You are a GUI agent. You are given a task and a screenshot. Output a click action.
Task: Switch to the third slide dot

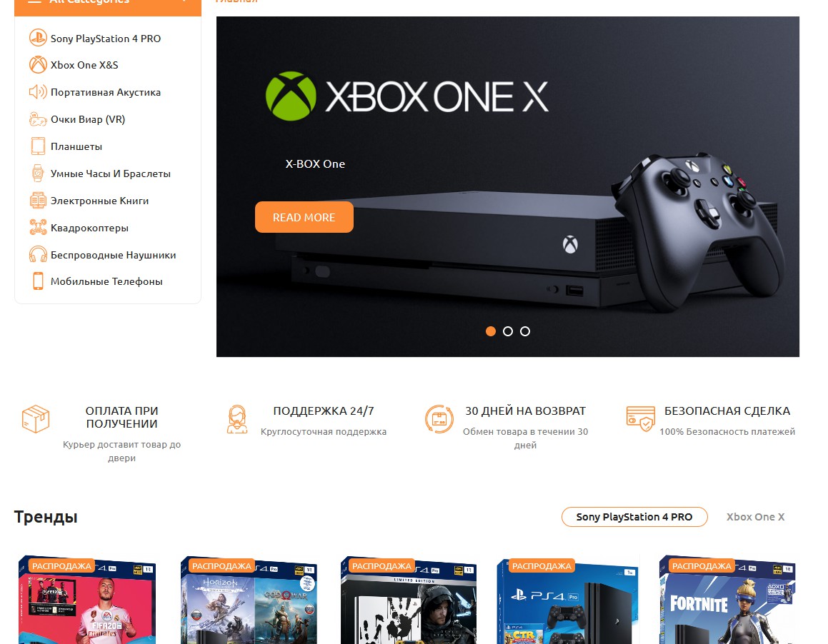[x=525, y=331]
